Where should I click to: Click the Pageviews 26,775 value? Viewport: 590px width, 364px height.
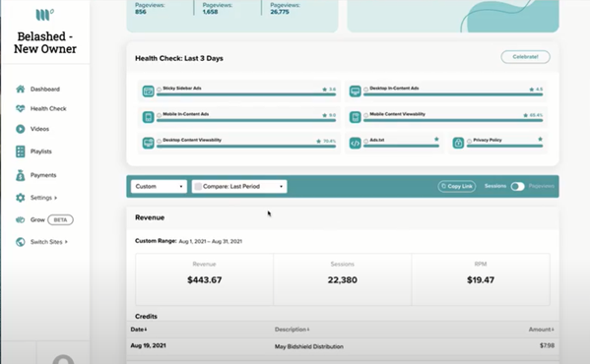pyautogui.click(x=280, y=12)
